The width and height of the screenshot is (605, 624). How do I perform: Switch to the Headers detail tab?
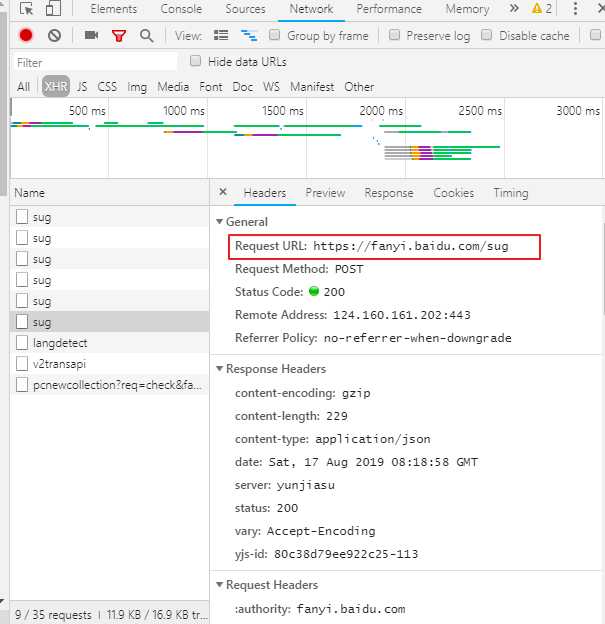265,193
